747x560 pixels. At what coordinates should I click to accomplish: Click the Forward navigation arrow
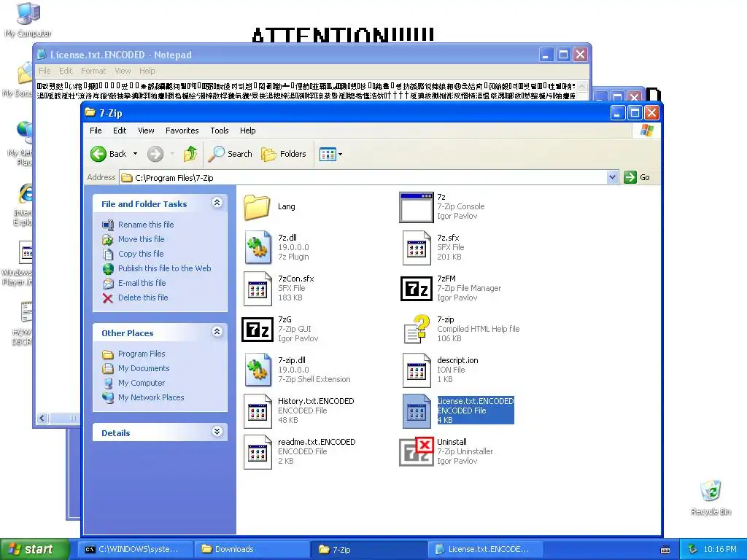pos(155,154)
